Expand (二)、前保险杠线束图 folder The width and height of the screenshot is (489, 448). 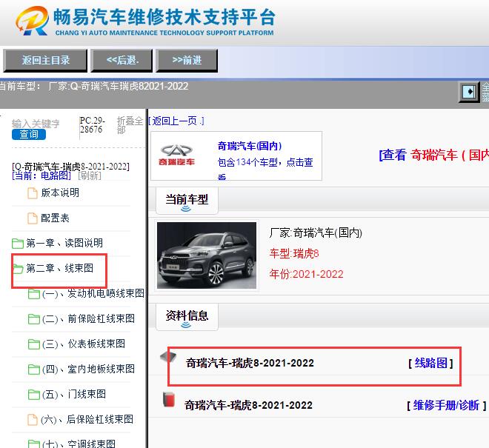pos(89,318)
